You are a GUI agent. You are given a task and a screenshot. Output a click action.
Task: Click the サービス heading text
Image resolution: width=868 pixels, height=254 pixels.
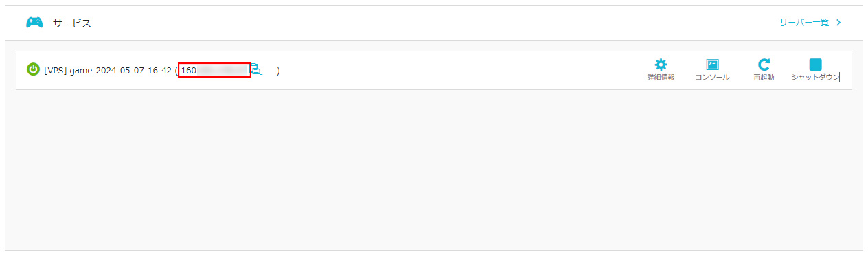tap(72, 23)
